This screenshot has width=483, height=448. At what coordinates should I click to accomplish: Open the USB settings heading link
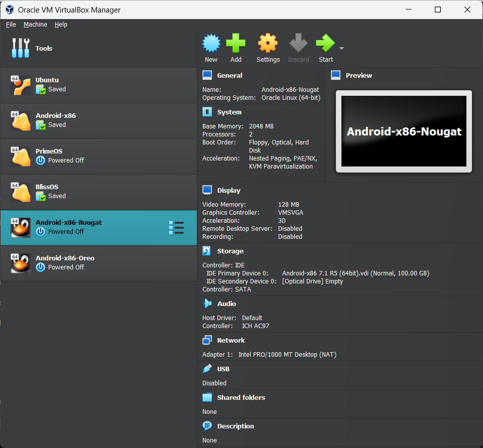(x=223, y=369)
